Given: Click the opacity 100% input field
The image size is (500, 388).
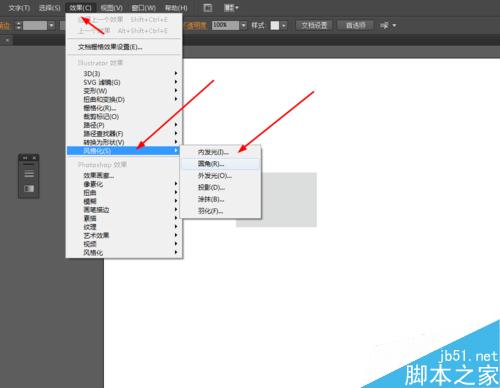Looking at the screenshot, I should click(225, 25).
